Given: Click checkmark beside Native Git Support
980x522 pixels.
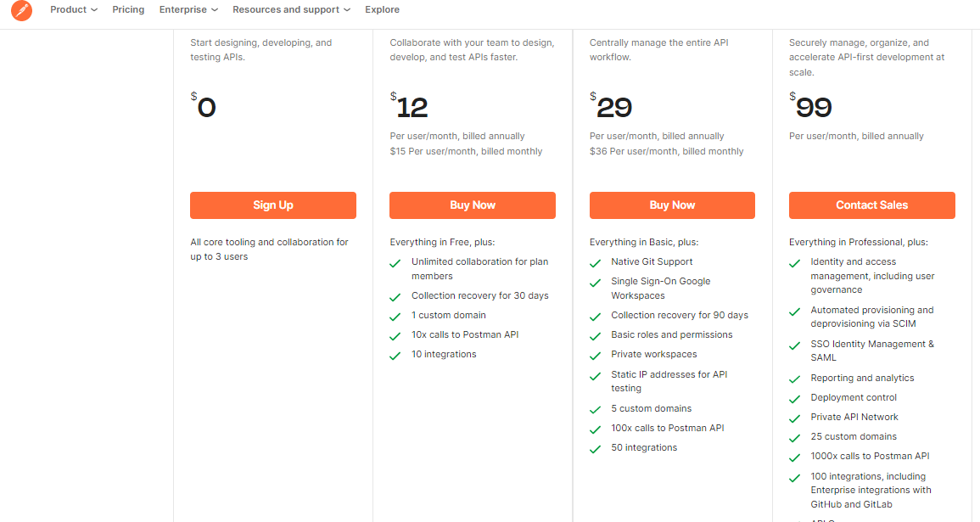Looking at the screenshot, I should coord(595,263).
